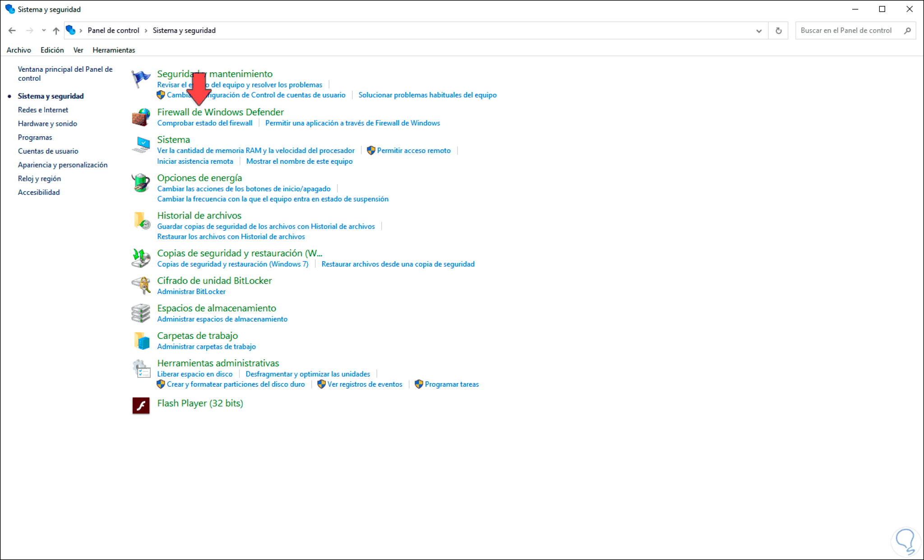Click the Firewall de Windows Defender brick icon

click(141, 117)
